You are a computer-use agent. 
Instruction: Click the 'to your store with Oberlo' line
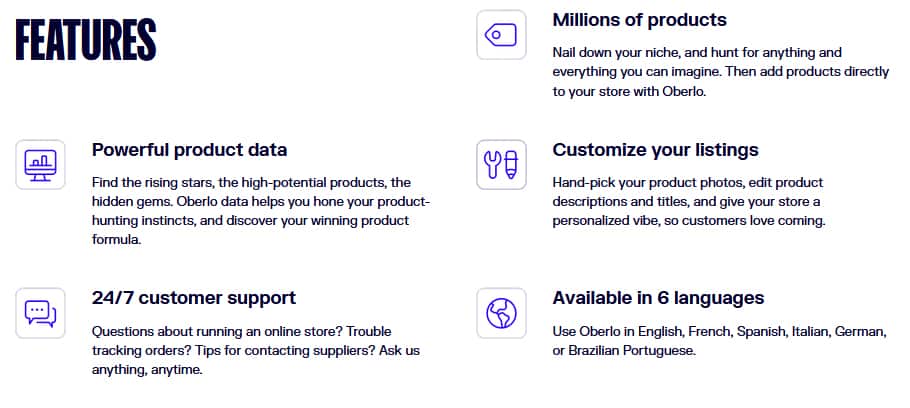[629, 92]
